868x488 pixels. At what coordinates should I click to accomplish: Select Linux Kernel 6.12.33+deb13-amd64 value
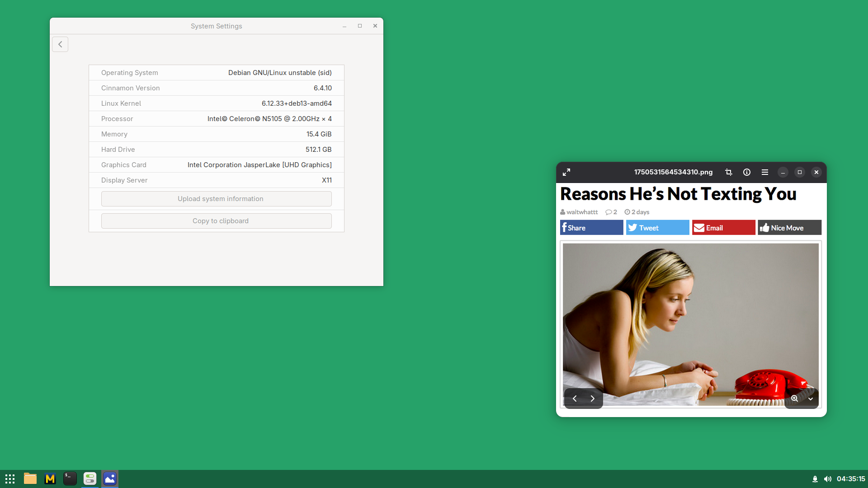click(x=297, y=103)
